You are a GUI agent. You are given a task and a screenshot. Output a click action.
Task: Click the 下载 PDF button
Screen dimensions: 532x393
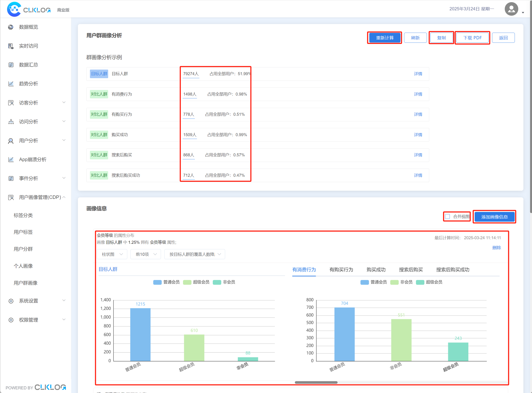click(472, 38)
